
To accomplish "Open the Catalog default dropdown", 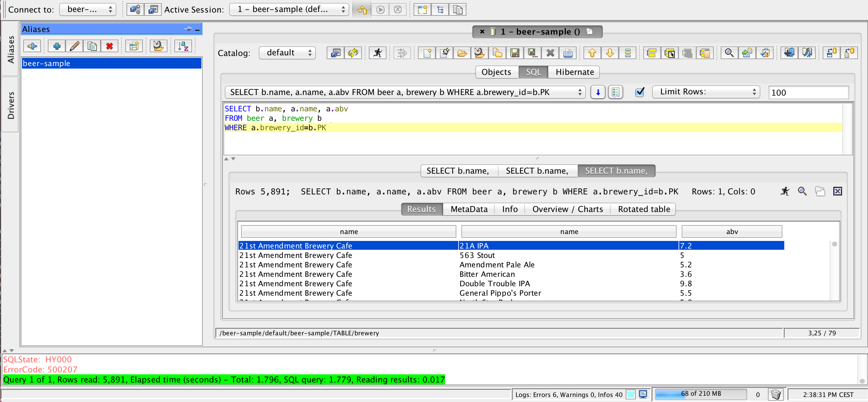I will 287,53.
